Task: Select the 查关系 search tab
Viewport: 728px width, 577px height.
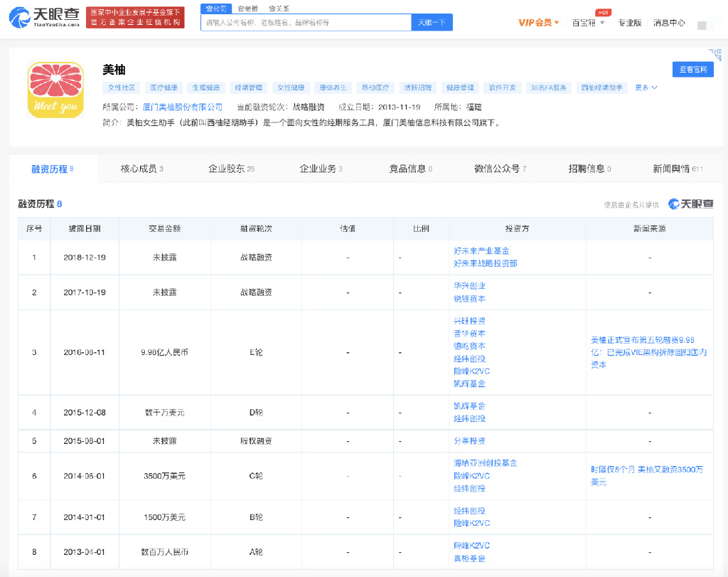Action: click(x=279, y=9)
